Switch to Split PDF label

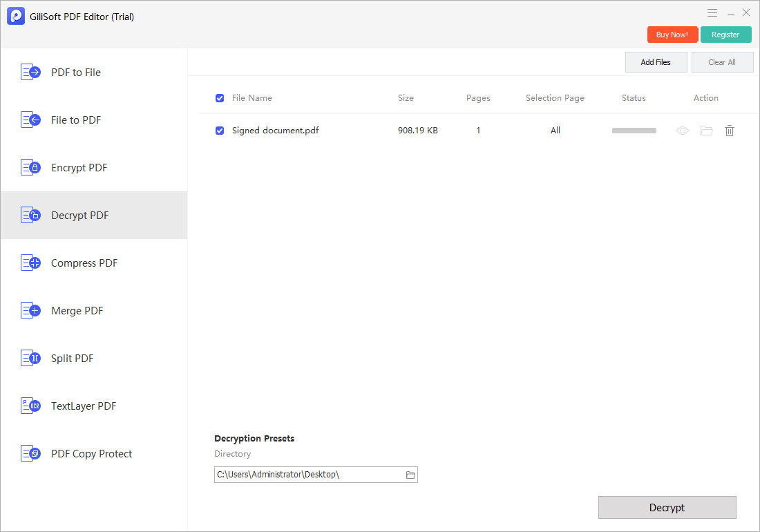(73, 359)
